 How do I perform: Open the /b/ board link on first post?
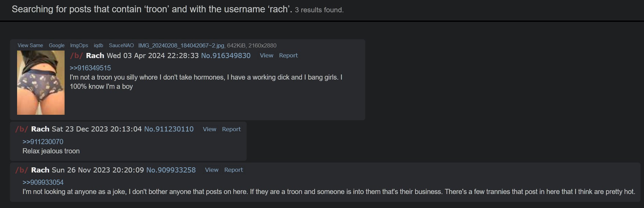(x=77, y=56)
